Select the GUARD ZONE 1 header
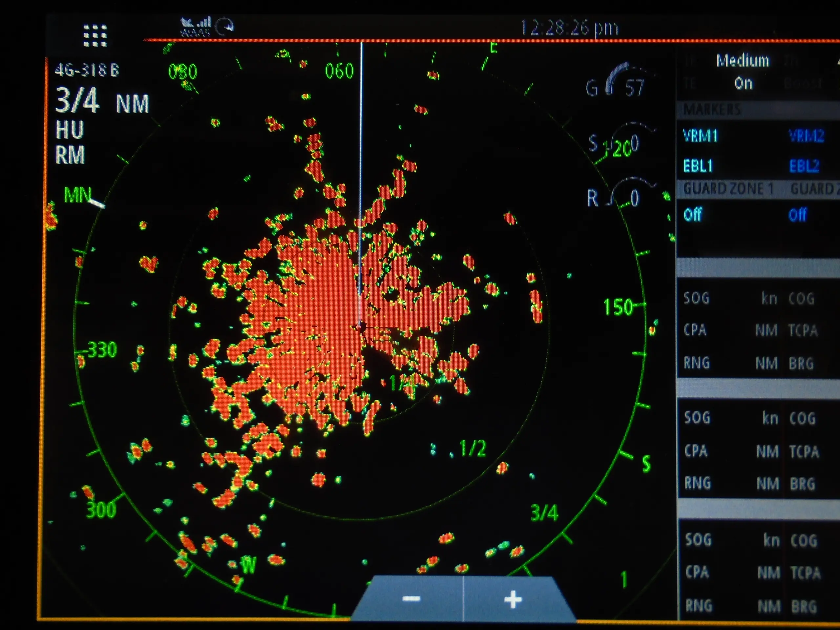The height and width of the screenshot is (630, 840). pyautogui.click(x=728, y=189)
